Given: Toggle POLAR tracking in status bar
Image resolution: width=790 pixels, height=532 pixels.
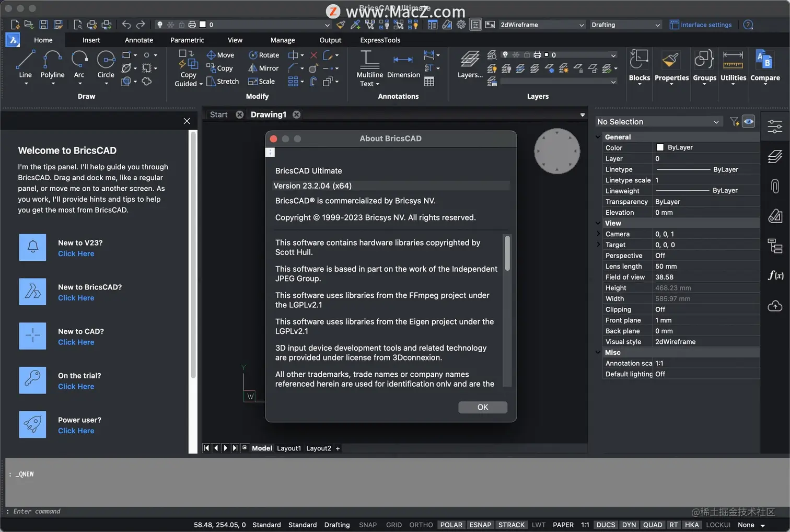Looking at the screenshot, I should tap(451, 525).
